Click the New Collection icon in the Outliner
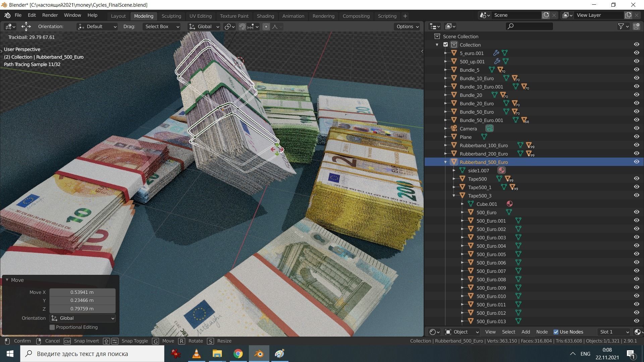Screen dimensions: 644x362 pos(636,26)
